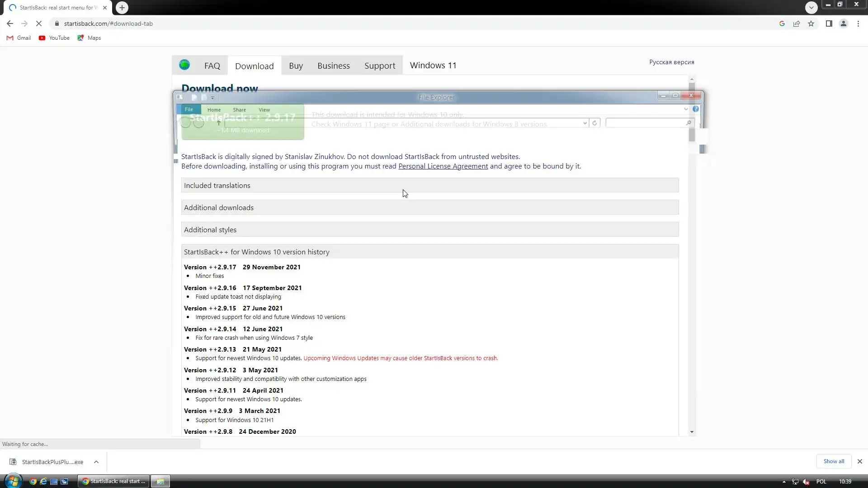Click the Windows Start orb
868x488 pixels.
pyautogui.click(x=12, y=481)
